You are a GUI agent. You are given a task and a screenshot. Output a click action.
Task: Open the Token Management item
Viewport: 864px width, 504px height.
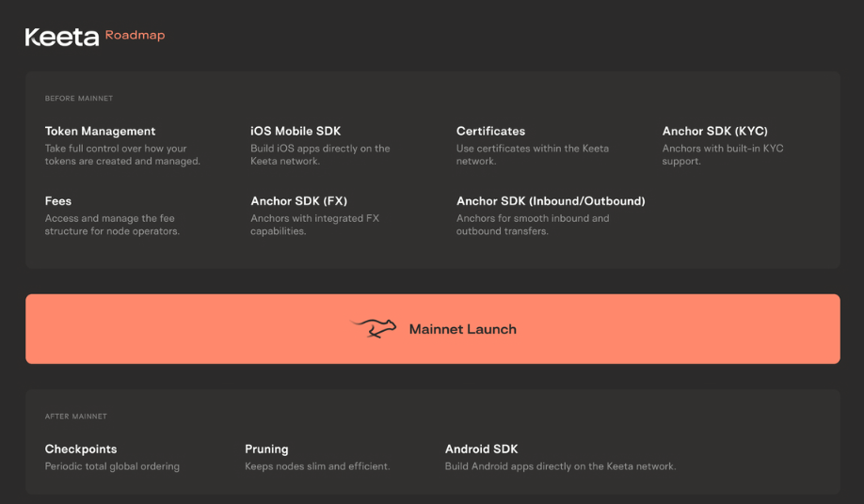click(100, 132)
